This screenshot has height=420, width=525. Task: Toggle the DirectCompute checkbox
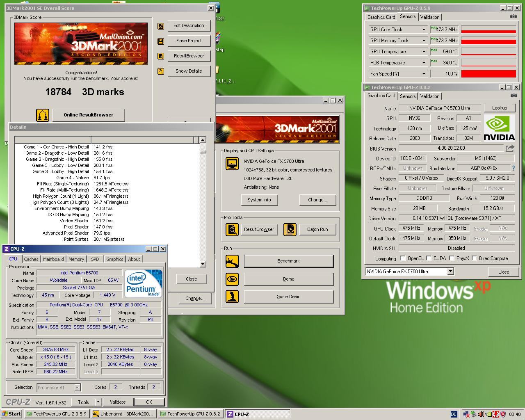click(474, 258)
